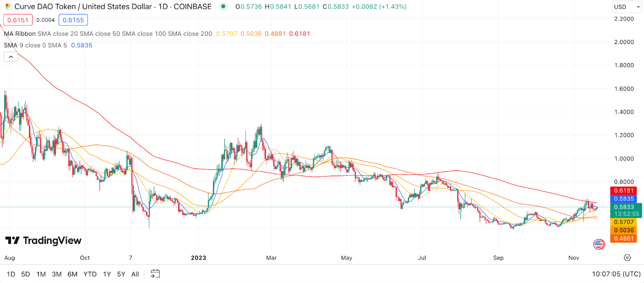This screenshot has width=644, height=283.
Task: Click the dark orange 0.4881 price axis label
Action: [x=624, y=239]
